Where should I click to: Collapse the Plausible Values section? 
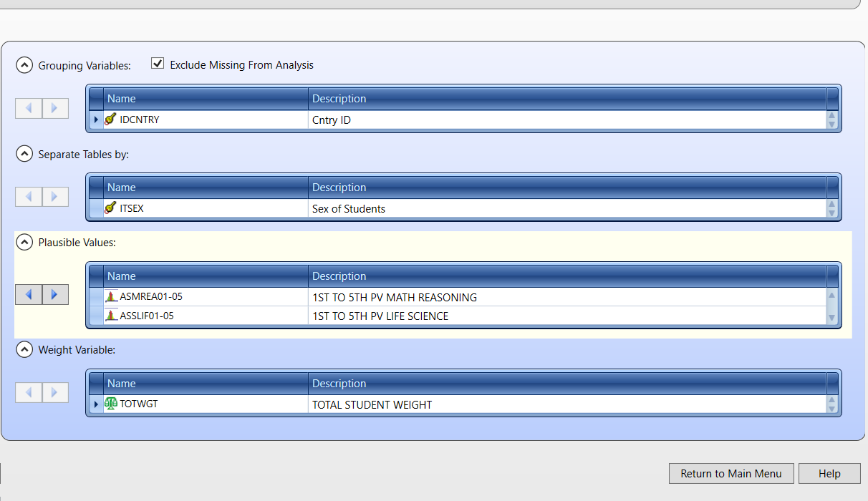24,243
